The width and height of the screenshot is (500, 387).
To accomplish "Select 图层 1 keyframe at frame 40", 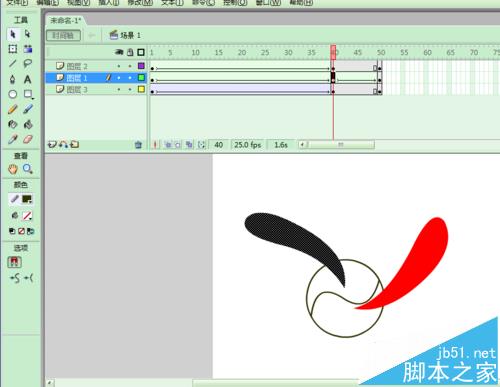I will tap(333, 78).
